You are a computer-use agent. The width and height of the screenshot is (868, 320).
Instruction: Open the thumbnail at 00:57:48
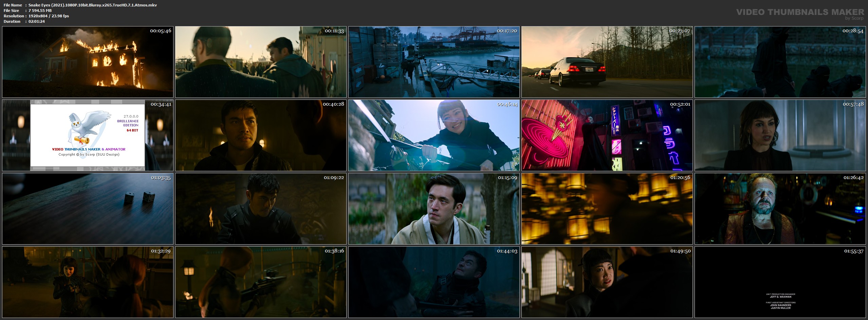click(x=780, y=135)
